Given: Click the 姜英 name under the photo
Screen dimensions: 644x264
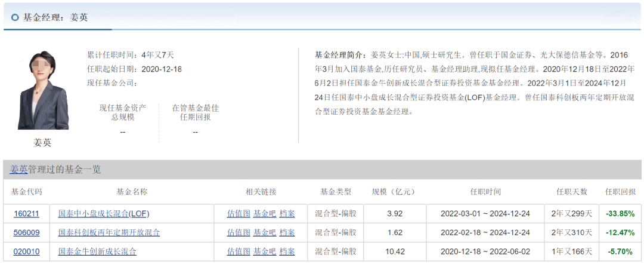Looking at the screenshot, I should click(42, 143).
